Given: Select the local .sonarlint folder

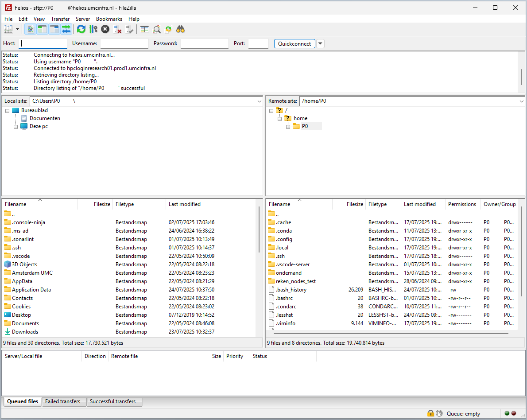Looking at the screenshot, I should [x=23, y=239].
